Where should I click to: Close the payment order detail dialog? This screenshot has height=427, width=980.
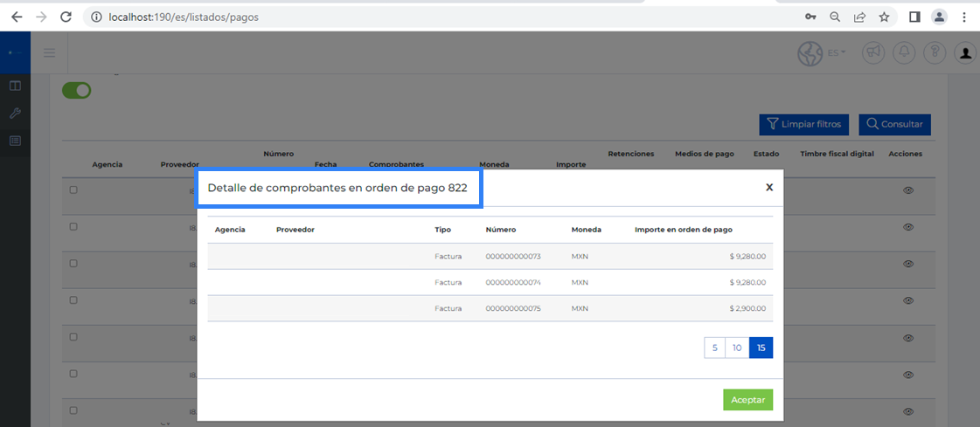click(x=769, y=187)
